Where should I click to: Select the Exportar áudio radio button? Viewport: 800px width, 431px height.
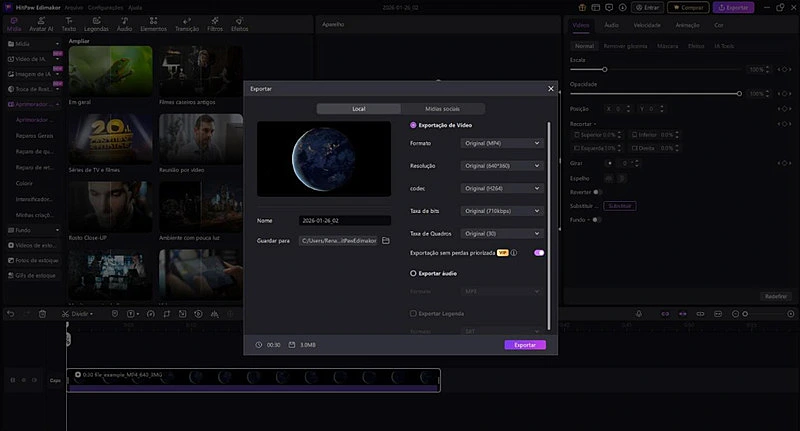(x=414, y=272)
